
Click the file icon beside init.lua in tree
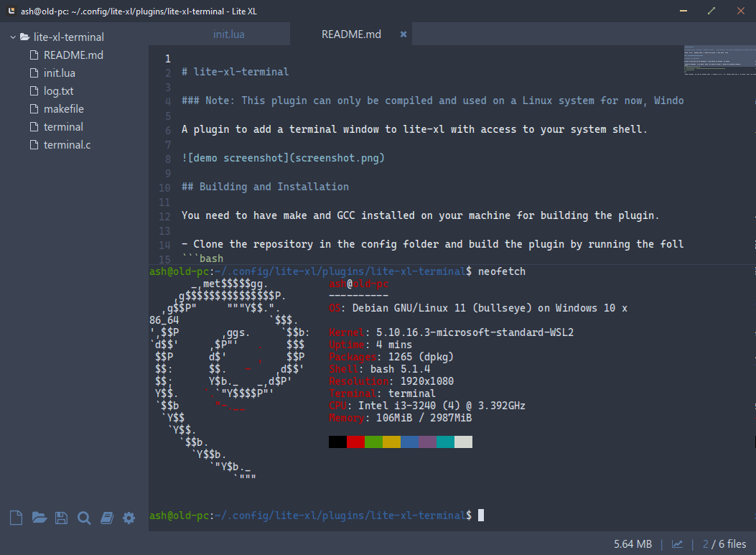34,73
